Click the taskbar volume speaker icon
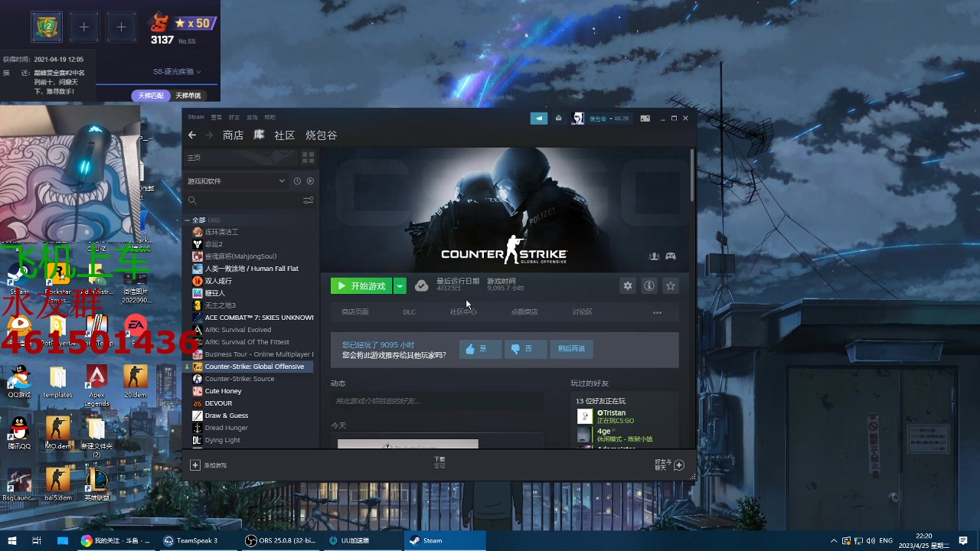This screenshot has height=551, width=980. pos(871,541)
